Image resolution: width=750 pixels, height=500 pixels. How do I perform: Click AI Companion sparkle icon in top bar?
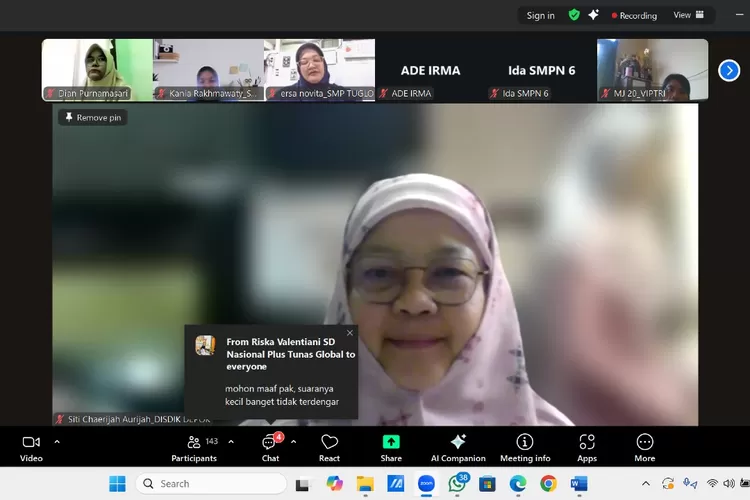tap(594, 15)
